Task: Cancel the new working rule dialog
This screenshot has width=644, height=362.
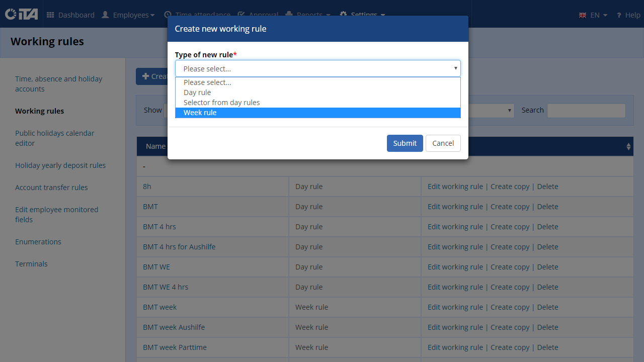Action: [443, 143]
